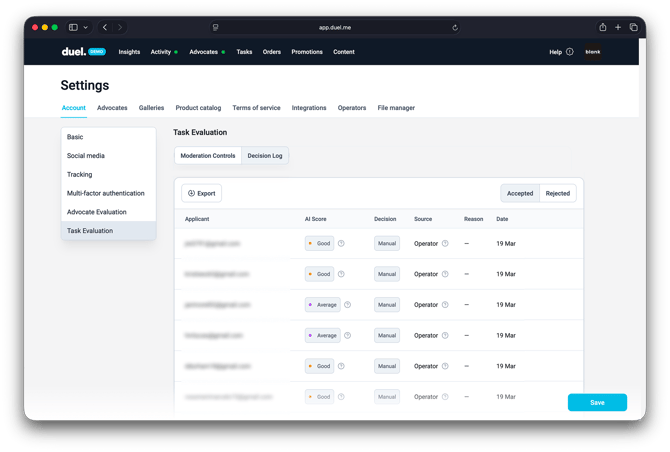
Task: Click Safari's Share icon
Action: (x=603, y=27)
